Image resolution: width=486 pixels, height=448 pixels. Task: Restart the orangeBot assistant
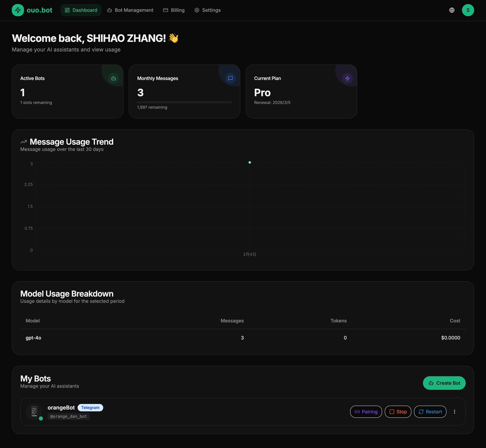click(430, 412)
